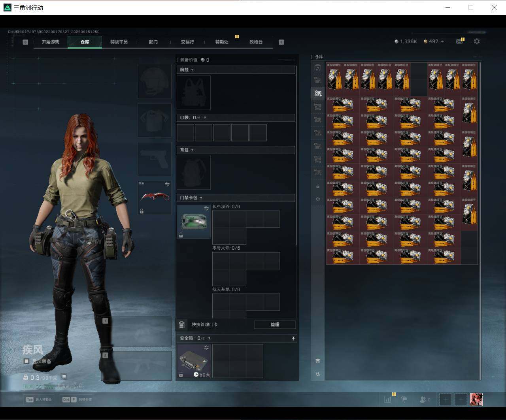Add currency with plus next to 497
The width and height of the screenshot is (506, 420).
(x=442, y=41)
